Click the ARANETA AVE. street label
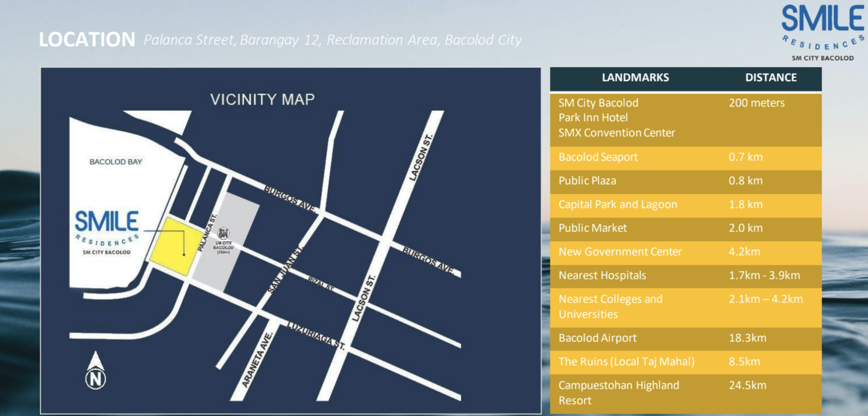Image resolution: width=868 pixels, height=416 pixels. click(x=258, y=360)
